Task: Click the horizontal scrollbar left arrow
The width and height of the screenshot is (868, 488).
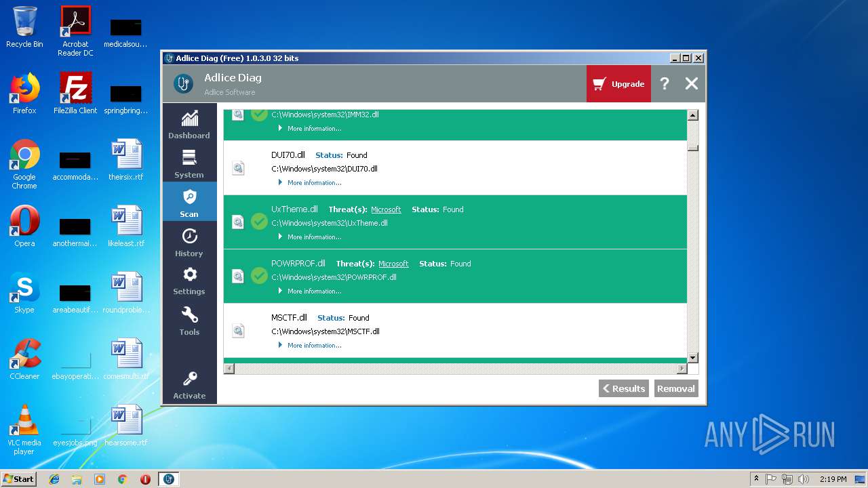Action: point(229,369)
